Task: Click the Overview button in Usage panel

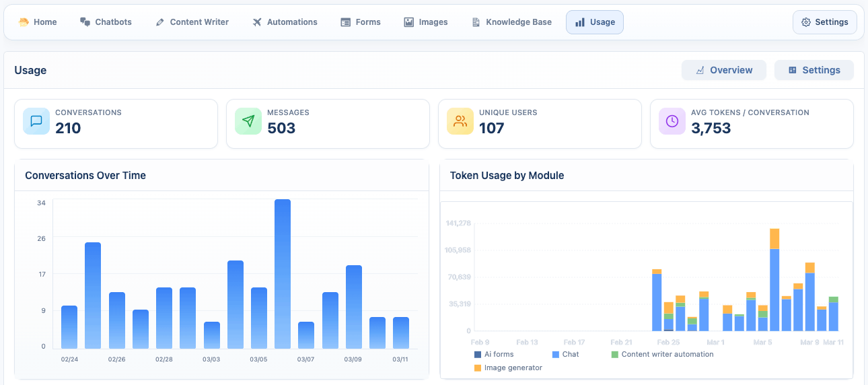Action: [724, 70]
